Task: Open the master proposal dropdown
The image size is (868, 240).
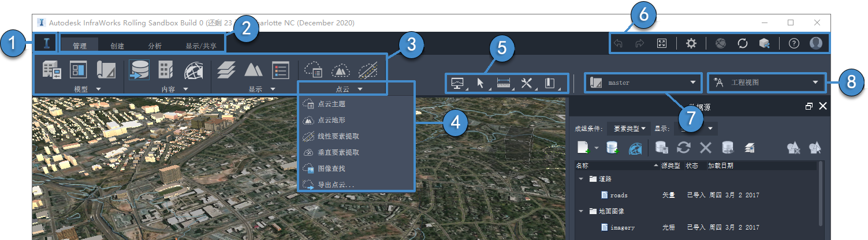Action: [643, 82]
